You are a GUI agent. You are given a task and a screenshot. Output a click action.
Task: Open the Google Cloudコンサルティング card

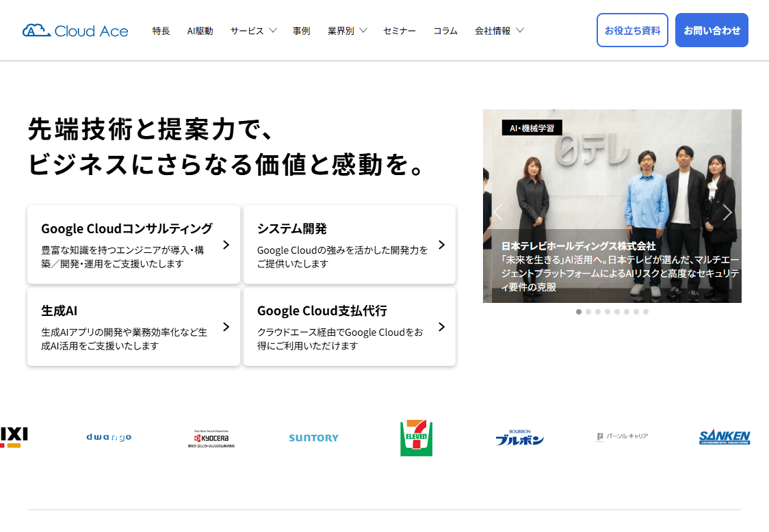tap(133, 244)
